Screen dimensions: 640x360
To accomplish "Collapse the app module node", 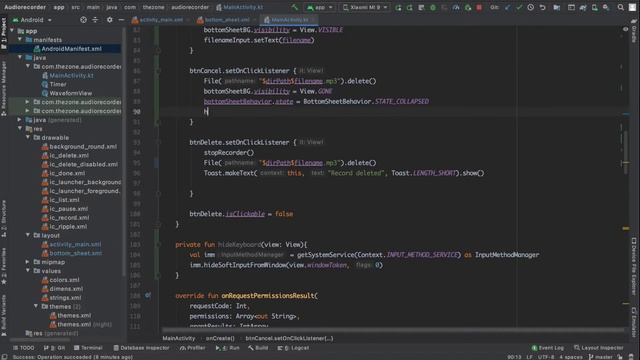I will point(12,31).
